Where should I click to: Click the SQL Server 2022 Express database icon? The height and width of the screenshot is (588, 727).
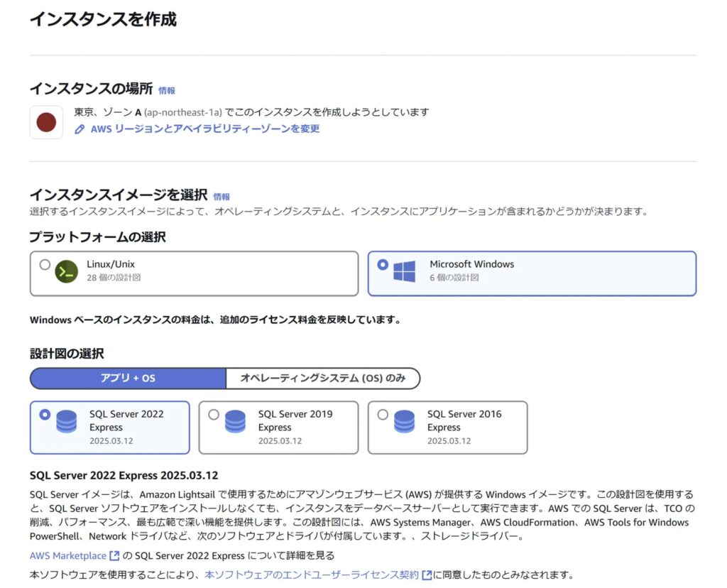pos(66,421)
